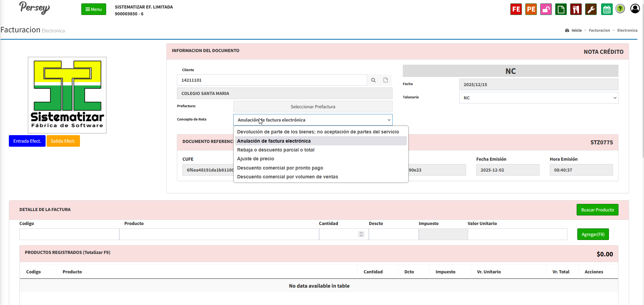Click the Codigo input field
This screenshot has width=644, height=305.
pos(69,234)
